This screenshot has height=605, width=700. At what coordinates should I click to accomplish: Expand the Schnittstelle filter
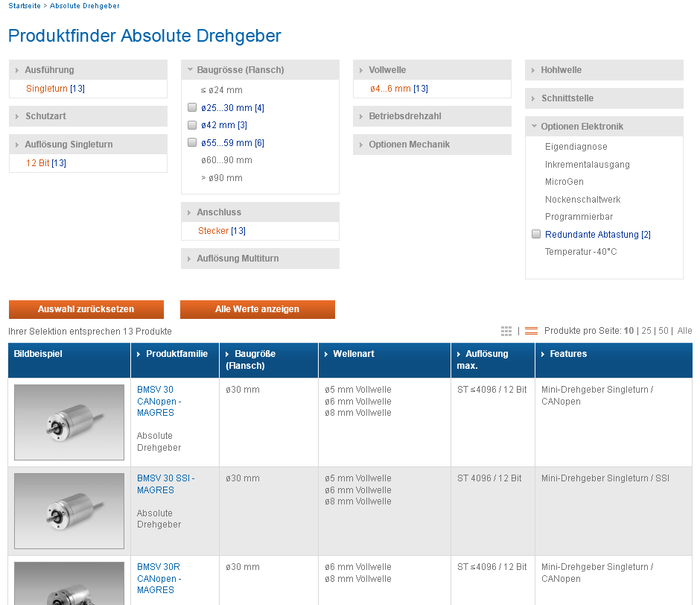pyautogui.click(x=604, y=98)
